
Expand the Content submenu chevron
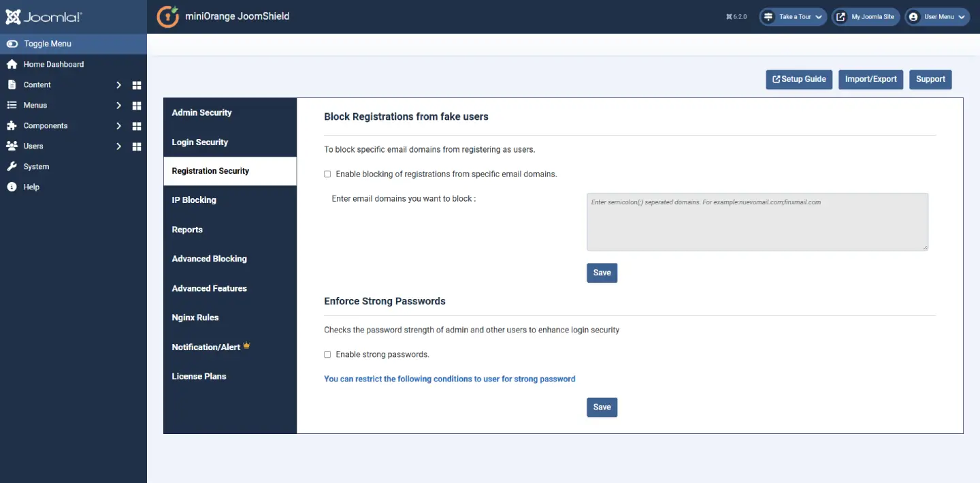118,85
